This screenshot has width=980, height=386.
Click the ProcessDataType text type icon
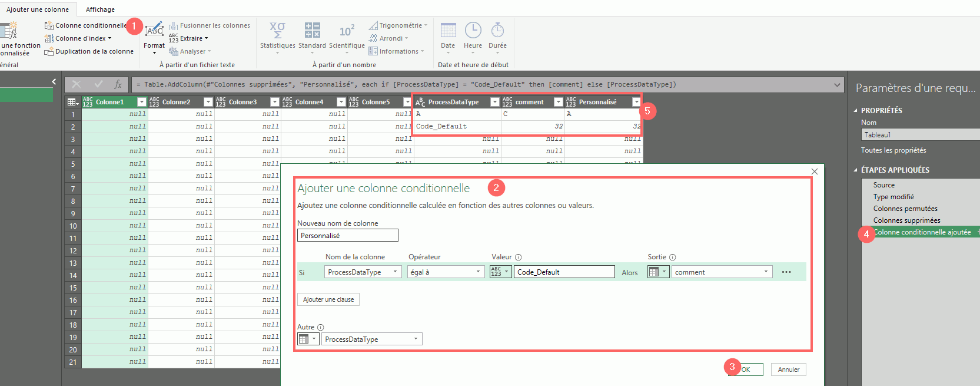(420, 102)
